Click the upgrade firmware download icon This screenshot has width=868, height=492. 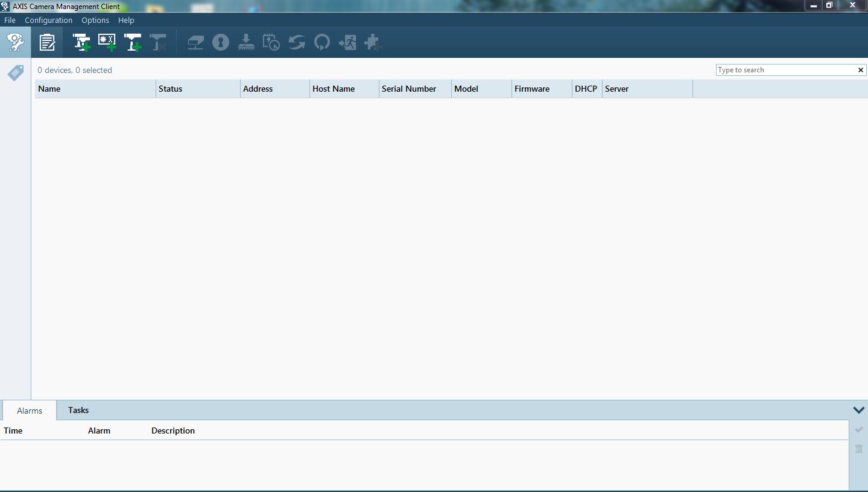[246, 42]
